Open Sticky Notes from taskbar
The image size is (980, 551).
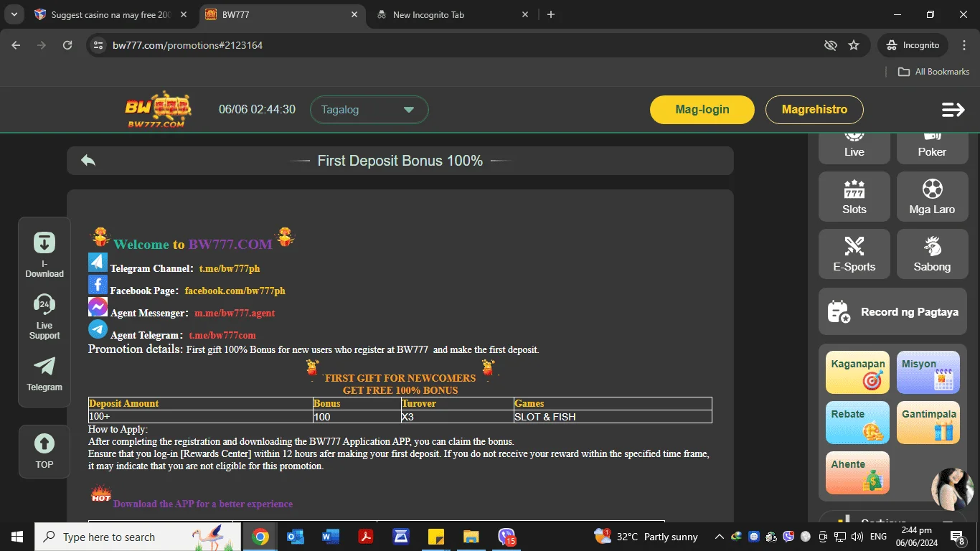click(x=435, y=537)
